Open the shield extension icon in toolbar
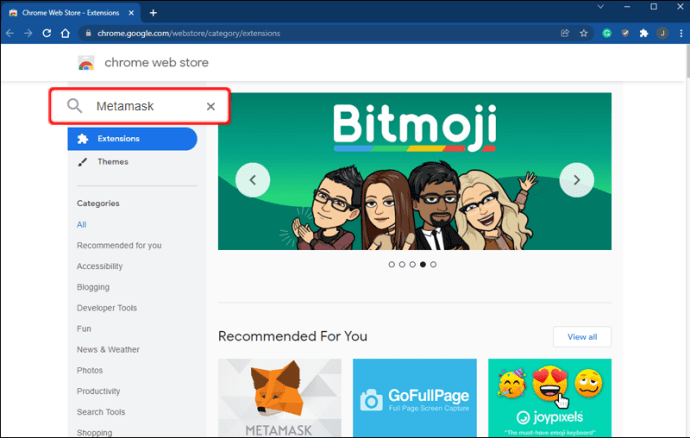The height and width of the screenshot is (438, 690). (625, 33)
